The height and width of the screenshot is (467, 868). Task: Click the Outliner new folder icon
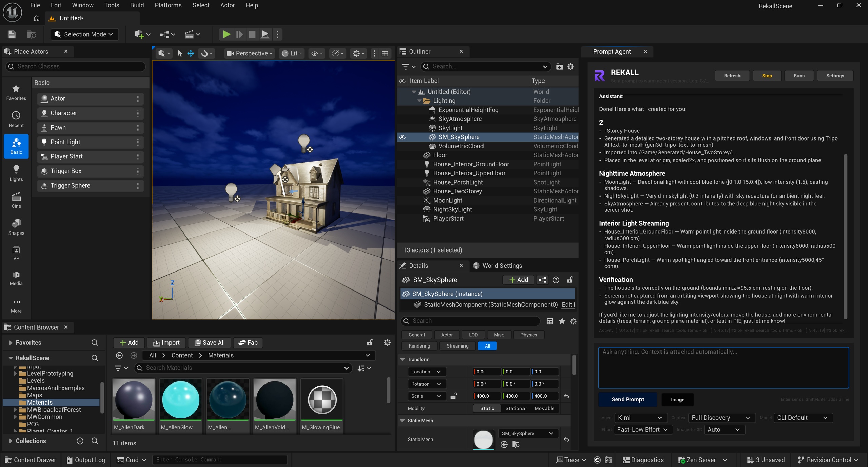coord(559,67)
